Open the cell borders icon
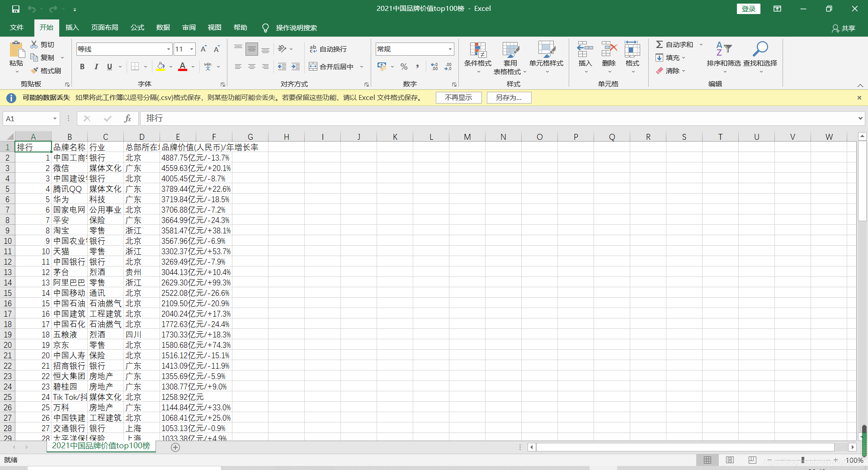The image size is (868, 470). [x=135, y=66]
